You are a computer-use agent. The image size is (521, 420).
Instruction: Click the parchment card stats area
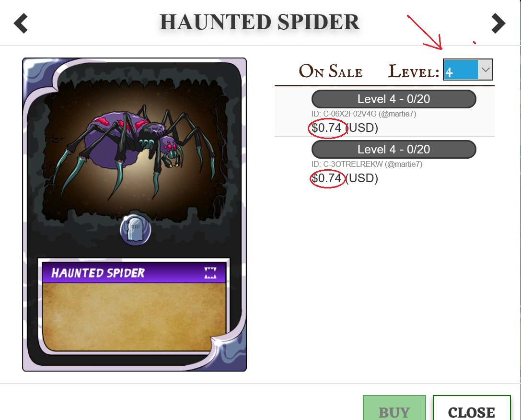[134, 315]
